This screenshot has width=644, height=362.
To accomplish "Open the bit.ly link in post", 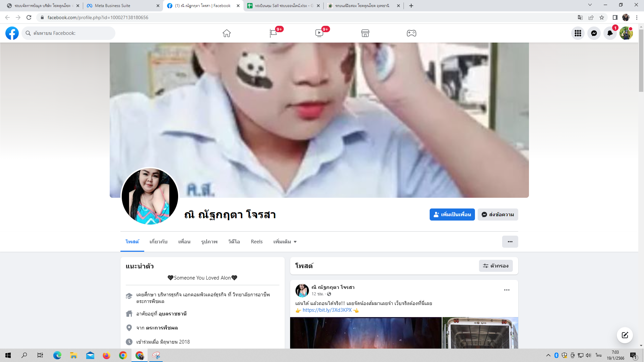I will 327,310.
